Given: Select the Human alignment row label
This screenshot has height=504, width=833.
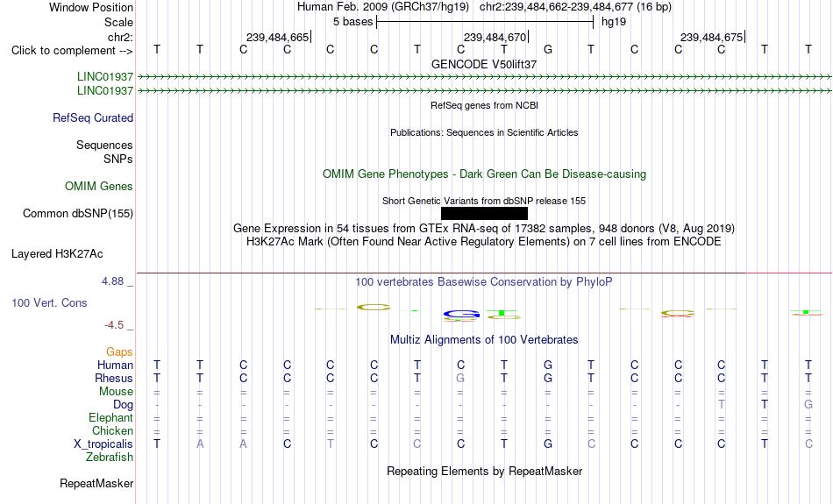Looking at the screenshot, I should tap(115, 366).
